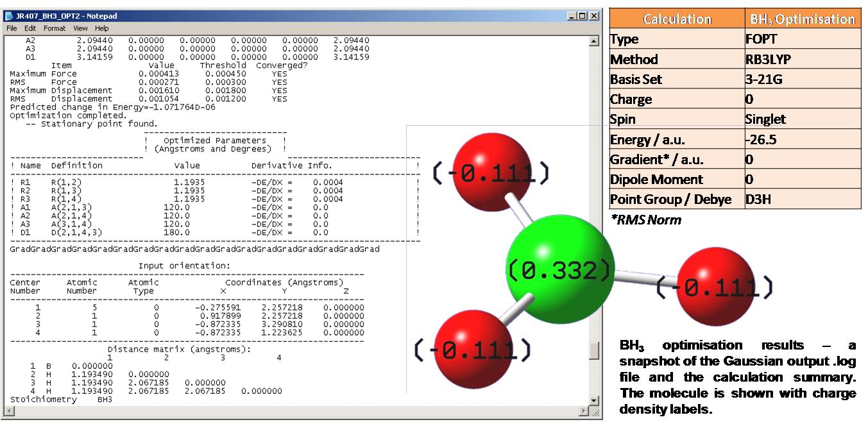Click the 'Calculation' table header
868x422 pixels.
click(x=677, y=19)
